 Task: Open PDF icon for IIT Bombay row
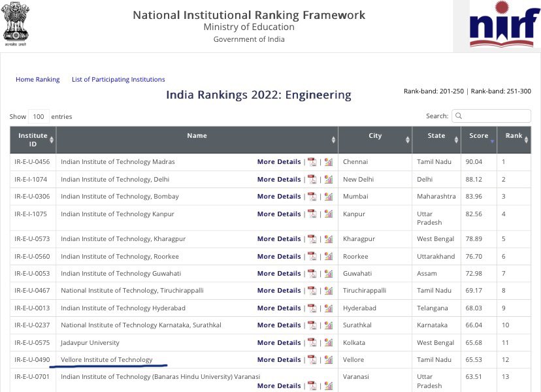point(312,197)
